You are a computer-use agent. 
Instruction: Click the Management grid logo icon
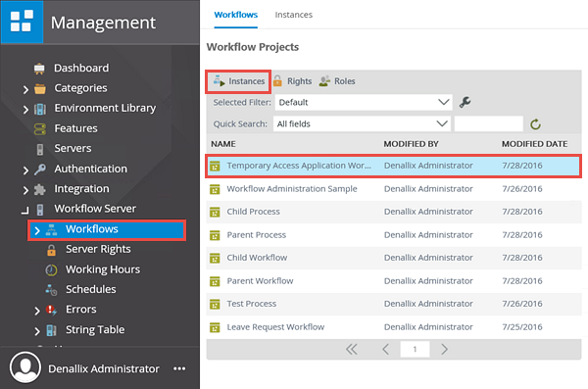pos(22,22)
